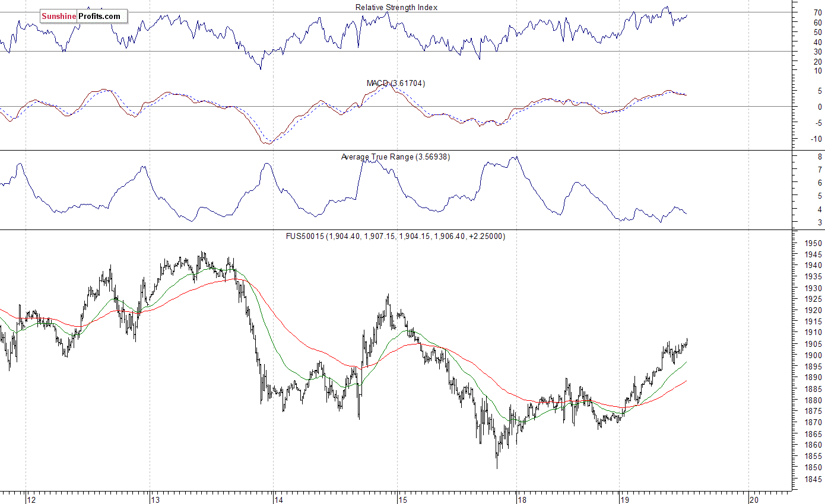Screen dimensions: 825x504
Task: Click the 1900 price axis value
Action: coord(813,355)
